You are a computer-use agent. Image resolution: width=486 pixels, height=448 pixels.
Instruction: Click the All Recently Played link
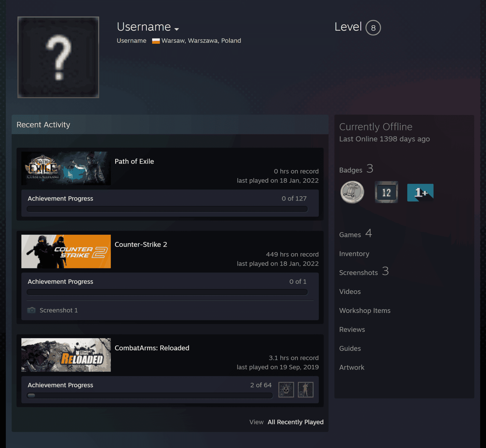(295, 422)
